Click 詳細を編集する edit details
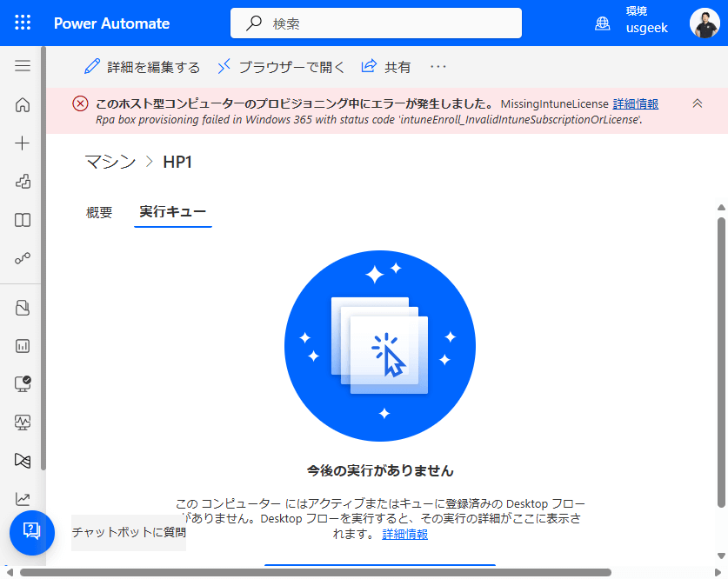Viewport: 728px width, 579px height. pyautogui.click(x=142, y=67)
